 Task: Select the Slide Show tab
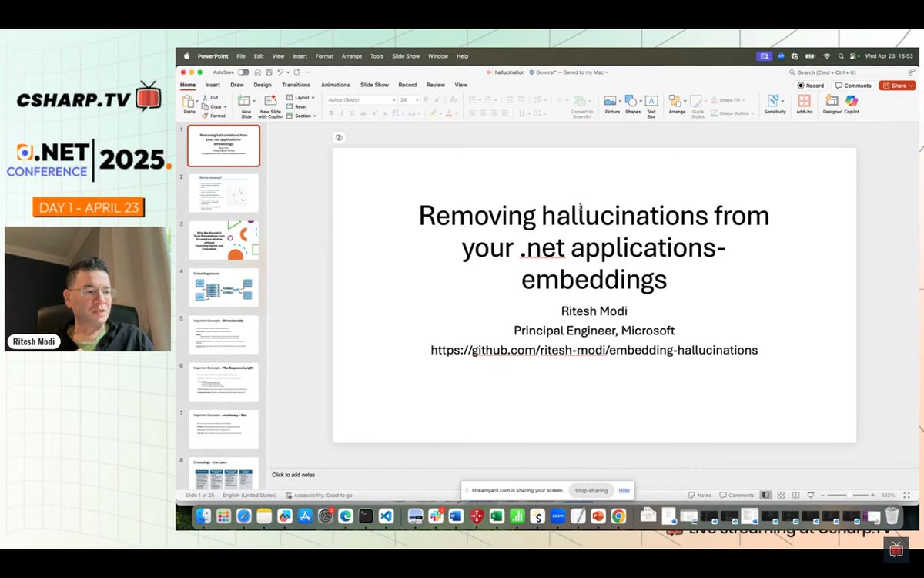[374, 85]
